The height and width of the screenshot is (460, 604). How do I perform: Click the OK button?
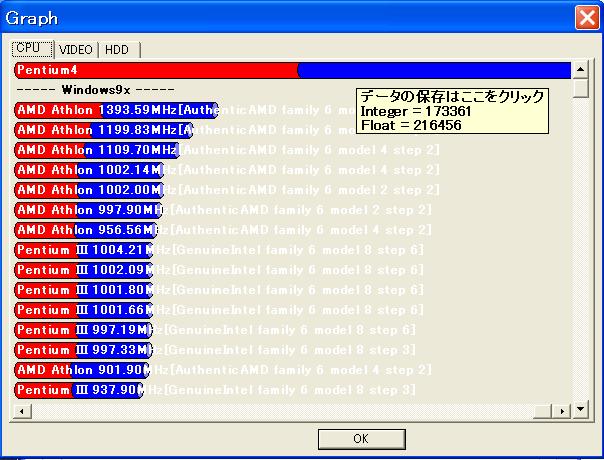(361, 439)
